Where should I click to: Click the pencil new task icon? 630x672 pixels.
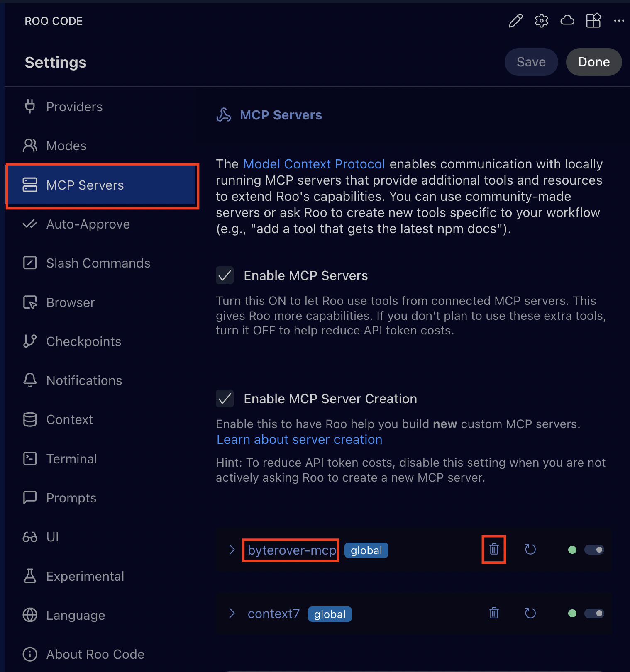coord(515,20)
